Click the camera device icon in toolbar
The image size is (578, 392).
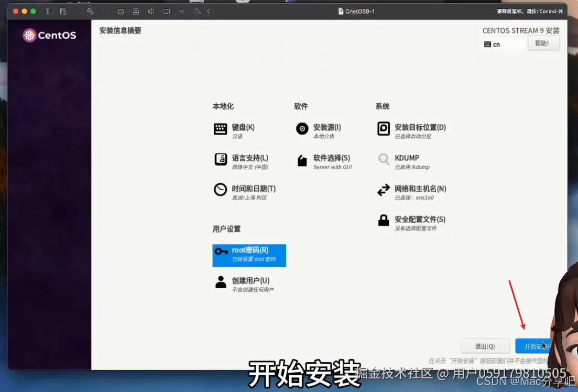(x=167, y=12)
